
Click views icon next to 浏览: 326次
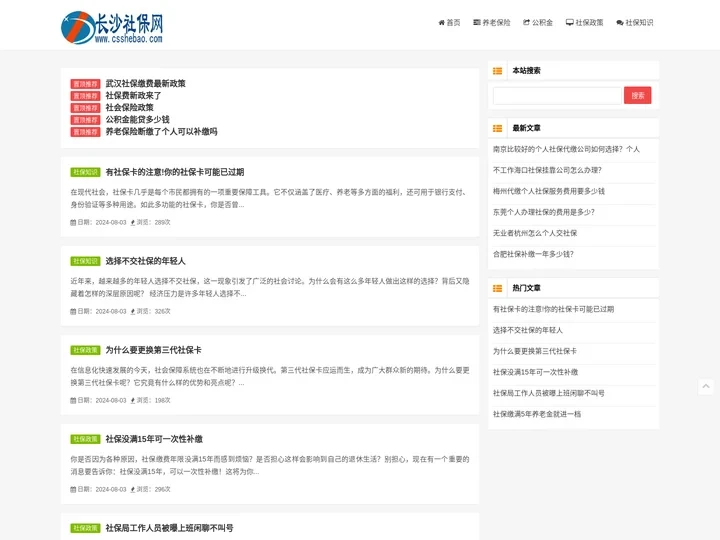point(133,311)
